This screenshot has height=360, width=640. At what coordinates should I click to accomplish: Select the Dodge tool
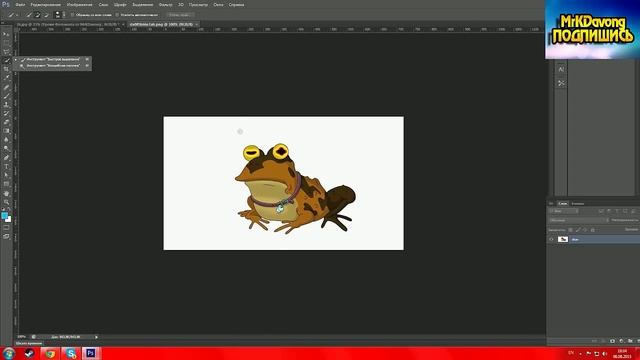[x=6, y=148]
